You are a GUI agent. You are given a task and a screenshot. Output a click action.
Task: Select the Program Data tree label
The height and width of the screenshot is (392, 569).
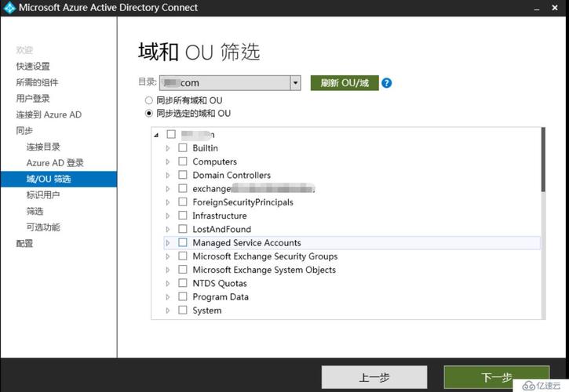coord(221,297)
